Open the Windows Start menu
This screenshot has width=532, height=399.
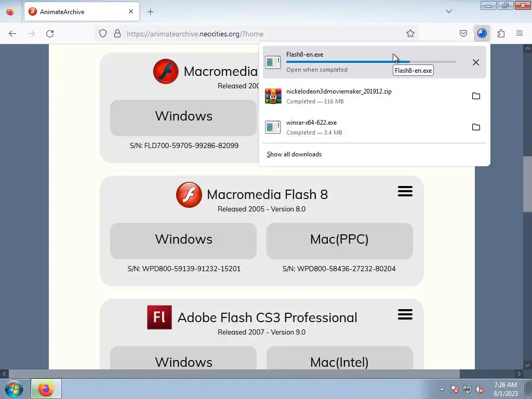14,389
